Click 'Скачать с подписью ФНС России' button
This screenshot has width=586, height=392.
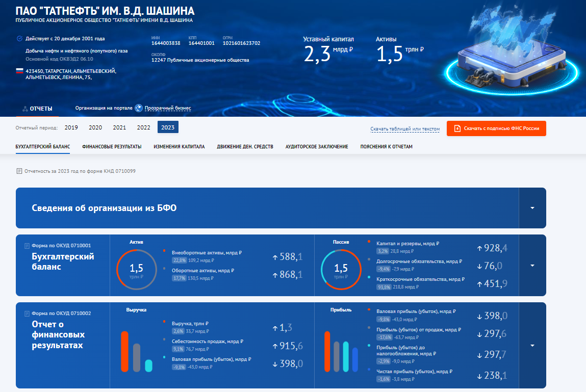(496, 128)
